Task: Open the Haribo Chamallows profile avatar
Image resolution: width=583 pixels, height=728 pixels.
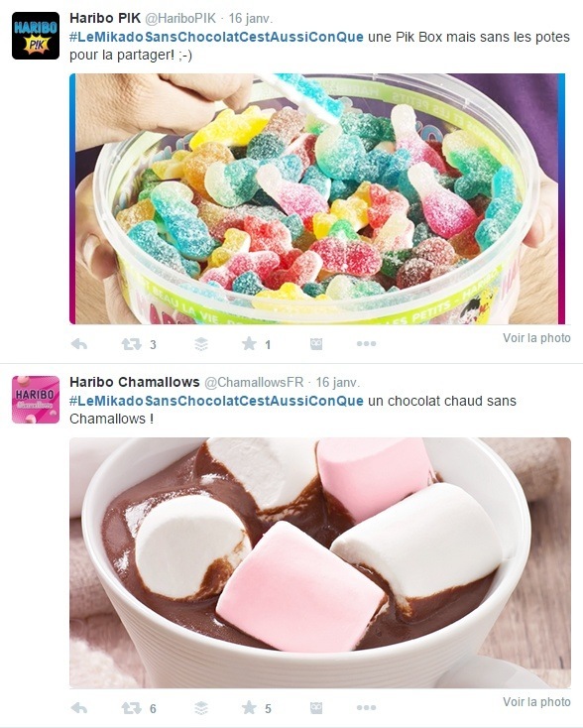Action: tap(36, 400)
